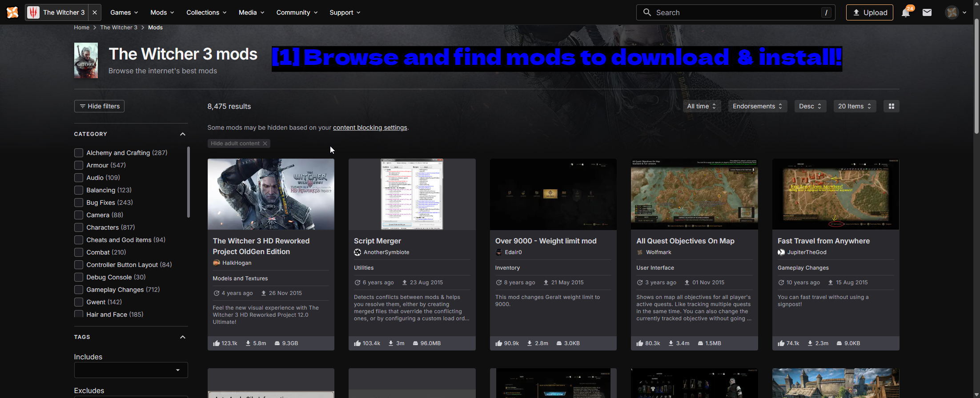This screenshot has width=980, height=398.
Task: Collapse the Tags filter section
Action: pos(182,337)
